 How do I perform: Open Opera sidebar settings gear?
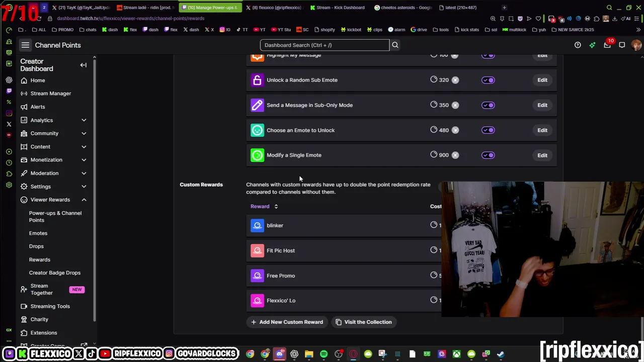9,185
